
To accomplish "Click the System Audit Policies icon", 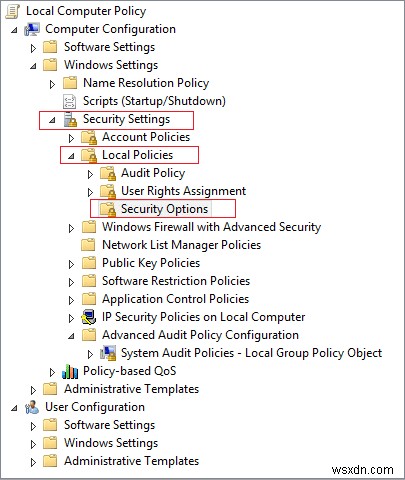I will [108, 353].
